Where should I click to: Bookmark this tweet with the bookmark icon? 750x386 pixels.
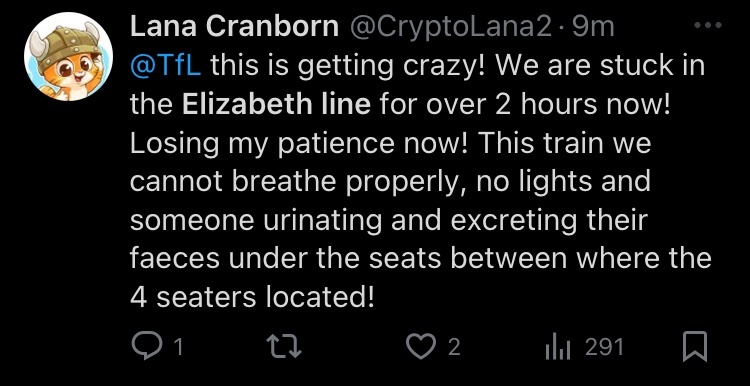695,347
